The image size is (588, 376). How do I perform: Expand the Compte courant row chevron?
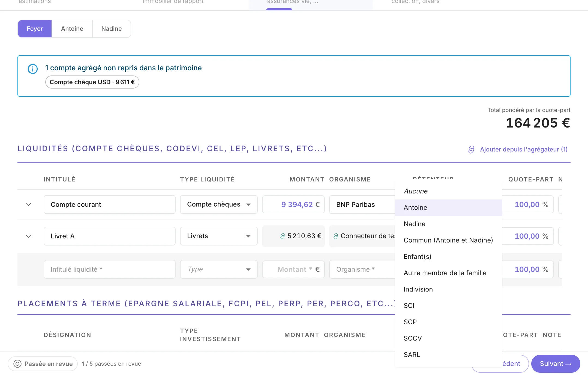pos(28,204)
